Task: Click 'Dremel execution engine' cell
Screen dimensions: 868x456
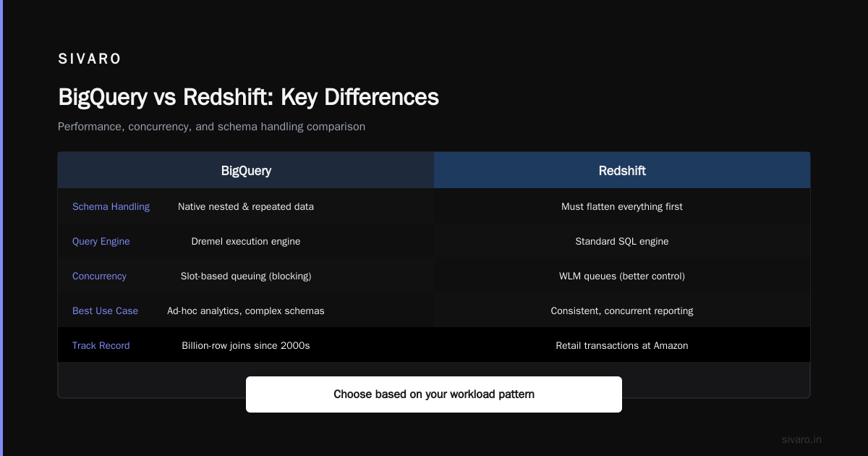Action: click(x=246, y=241)
